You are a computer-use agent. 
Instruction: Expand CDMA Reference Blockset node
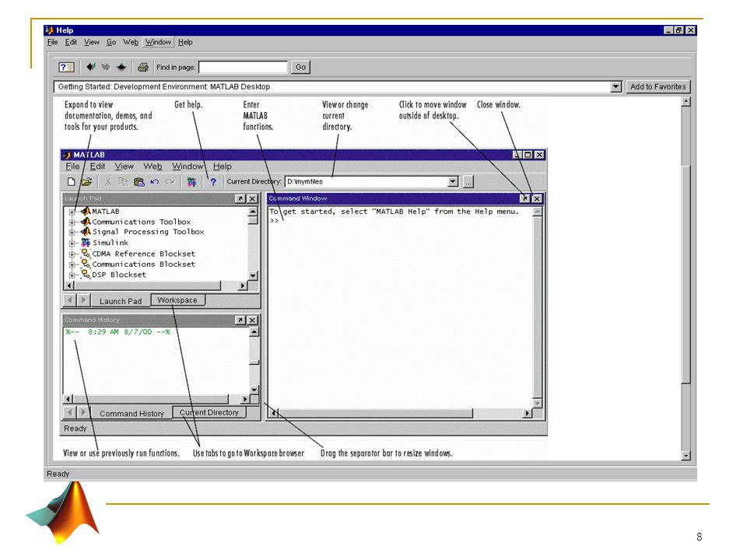click(72, 254)
